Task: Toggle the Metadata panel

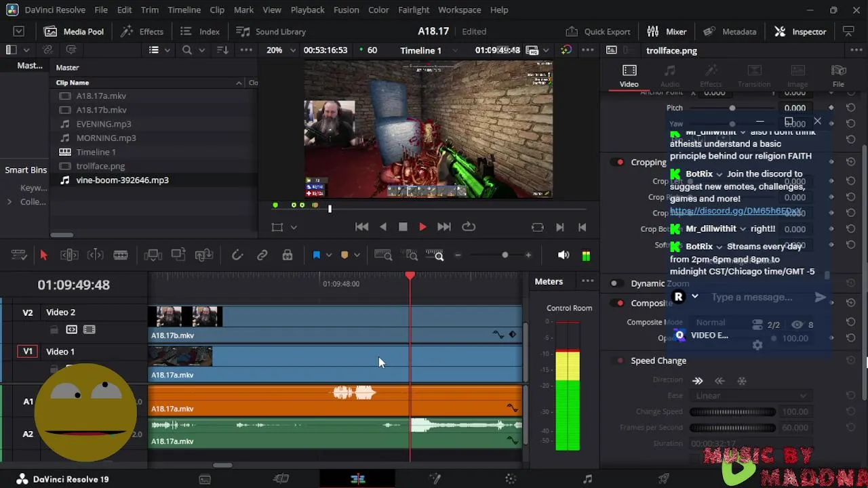Action: [730, 32]
